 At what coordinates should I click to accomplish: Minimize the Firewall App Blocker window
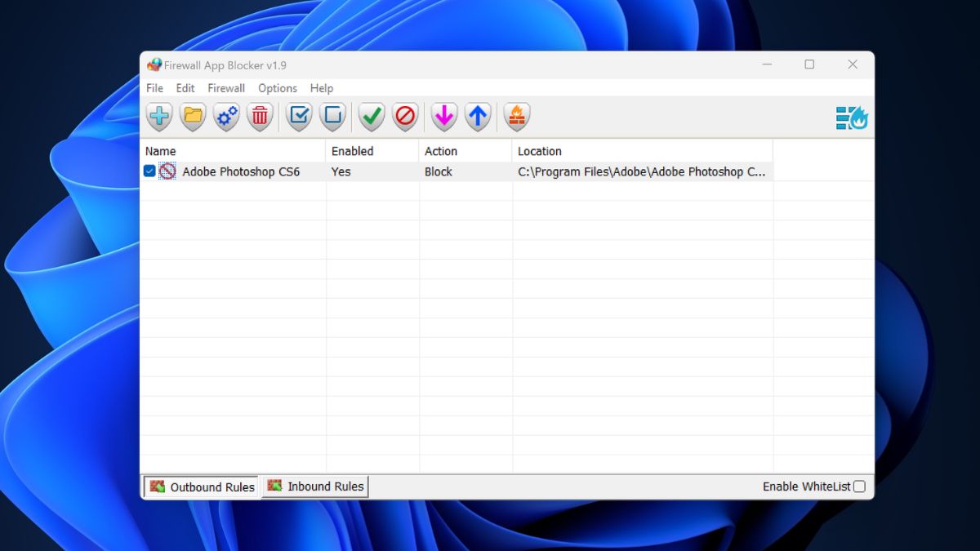click(x=767, y=64)
